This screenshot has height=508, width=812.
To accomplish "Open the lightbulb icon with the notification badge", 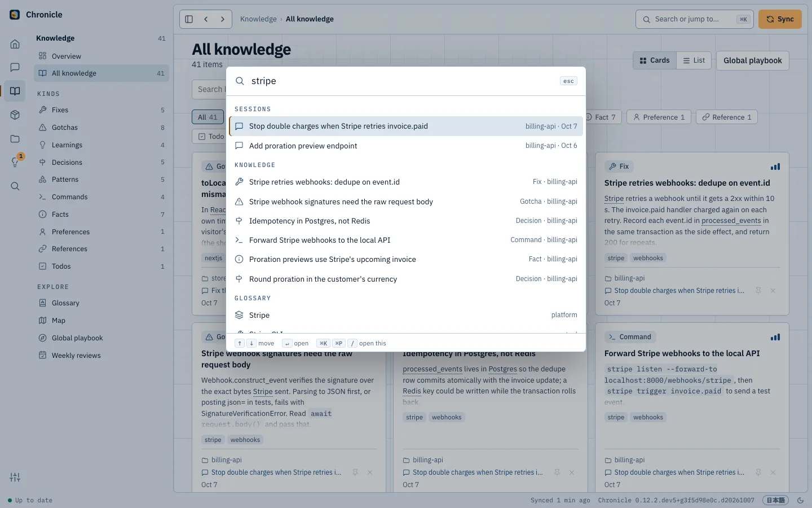I will pos(15,163).
